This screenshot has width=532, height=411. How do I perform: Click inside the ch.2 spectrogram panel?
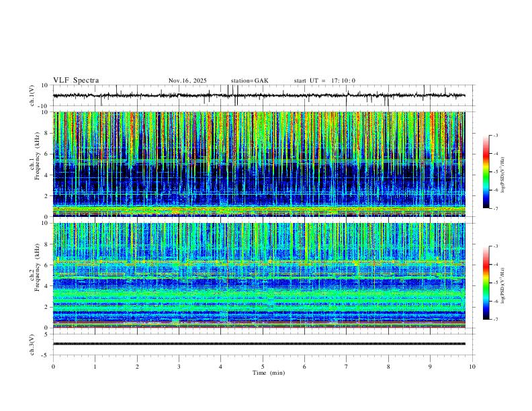[259, 275]
